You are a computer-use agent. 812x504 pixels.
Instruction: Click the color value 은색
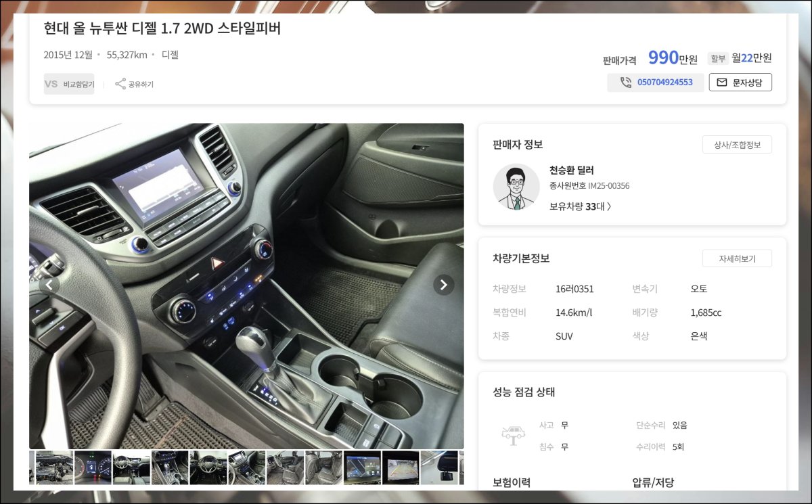699,336
